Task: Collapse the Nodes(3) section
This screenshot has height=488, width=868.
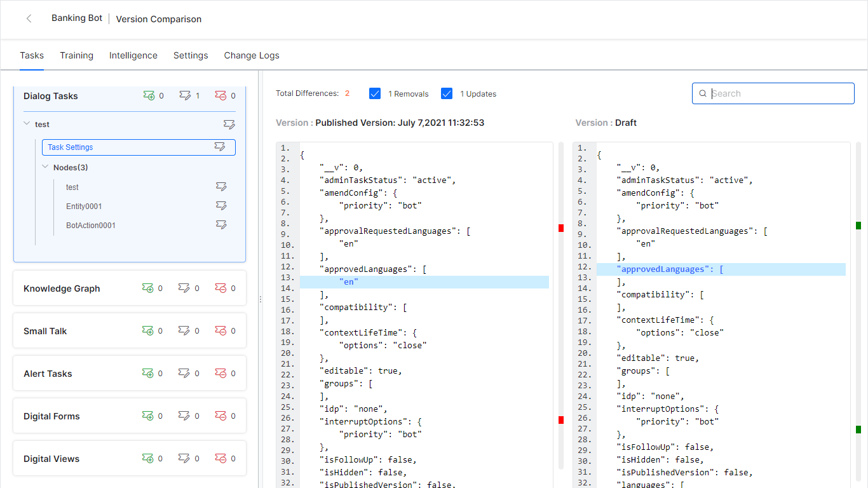Action: (x=44, y=167)
